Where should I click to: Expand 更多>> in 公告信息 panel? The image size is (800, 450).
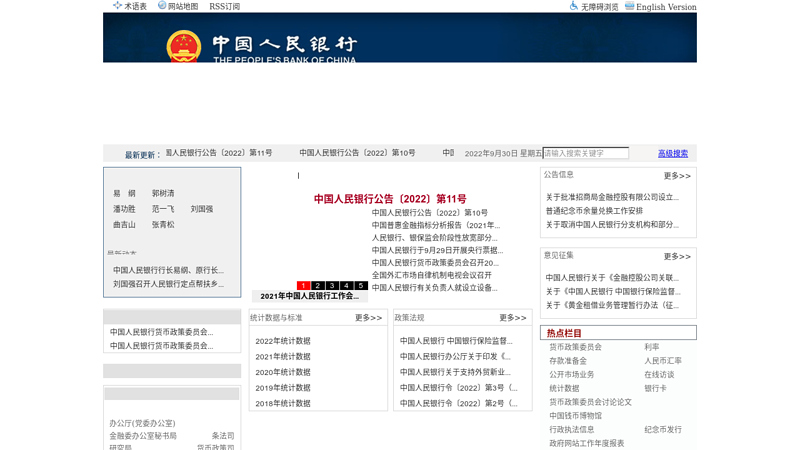(x=677, y=176)
